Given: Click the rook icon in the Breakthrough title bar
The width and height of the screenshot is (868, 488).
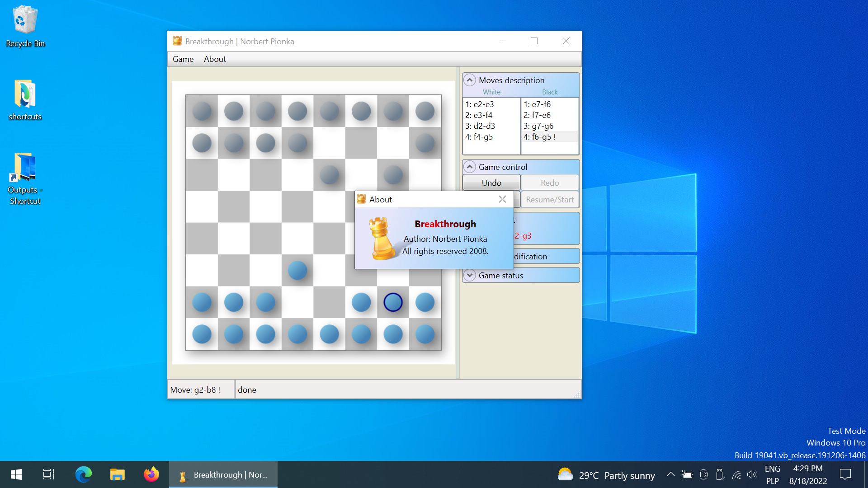Looking at the screenshot, I should (x=177, y=41).
